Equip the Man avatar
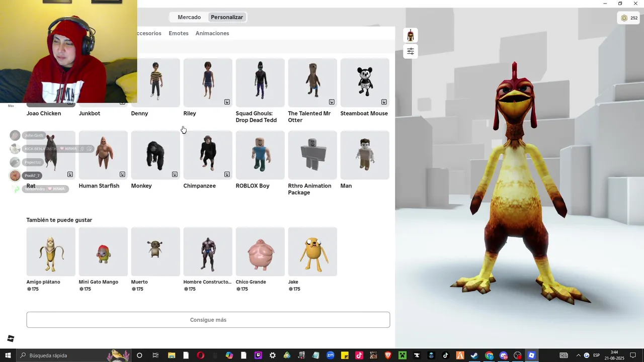This screenshot has height=362, width=644. (365, 155)
